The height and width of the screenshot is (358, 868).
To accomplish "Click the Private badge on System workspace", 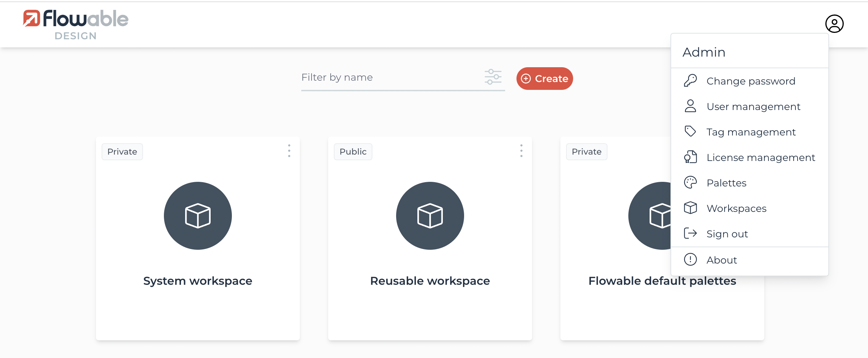I will 122,152.
